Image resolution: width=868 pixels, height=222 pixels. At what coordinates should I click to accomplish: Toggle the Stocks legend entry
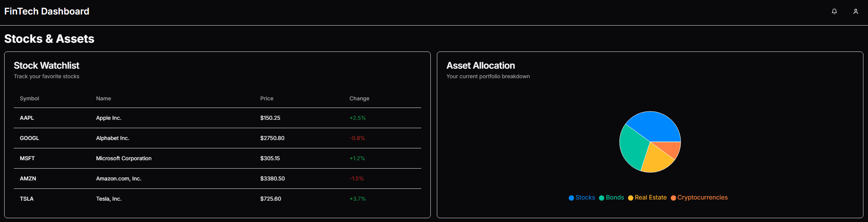pos(582,198)
